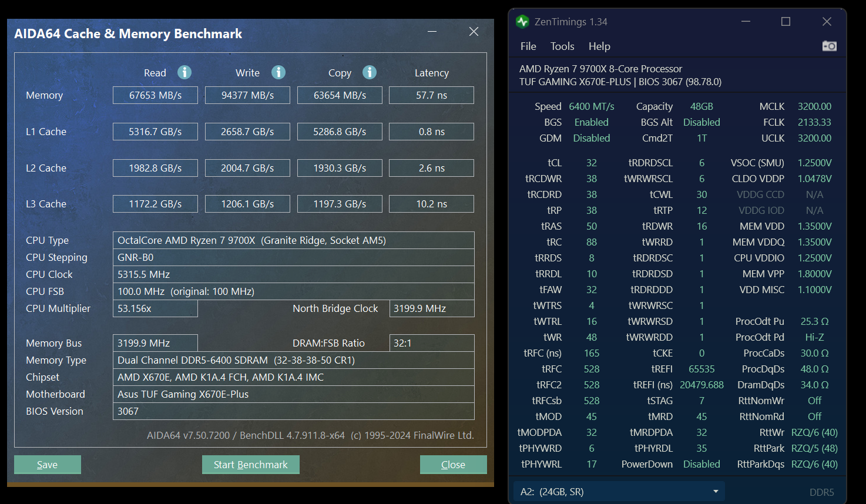
Task: Click the L3 Cache Latency 10.2 ns field
Action: [432, 204]
